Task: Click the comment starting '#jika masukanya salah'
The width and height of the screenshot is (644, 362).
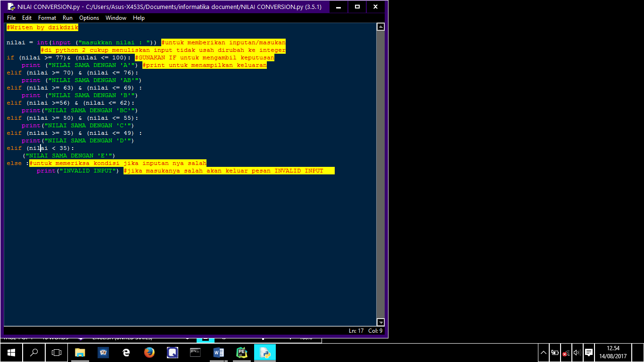Action: (229, 171)
